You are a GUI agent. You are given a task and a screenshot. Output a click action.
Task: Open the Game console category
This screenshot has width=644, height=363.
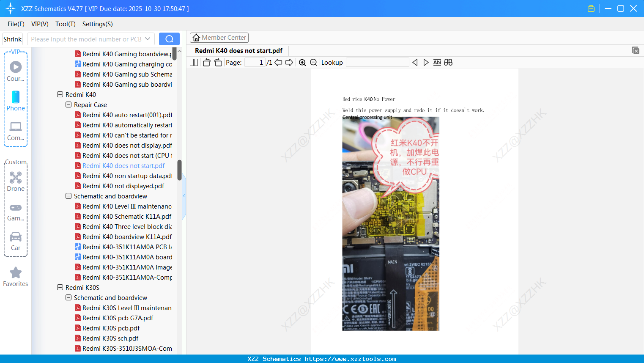pyautogui.click(x=16, y=212)
